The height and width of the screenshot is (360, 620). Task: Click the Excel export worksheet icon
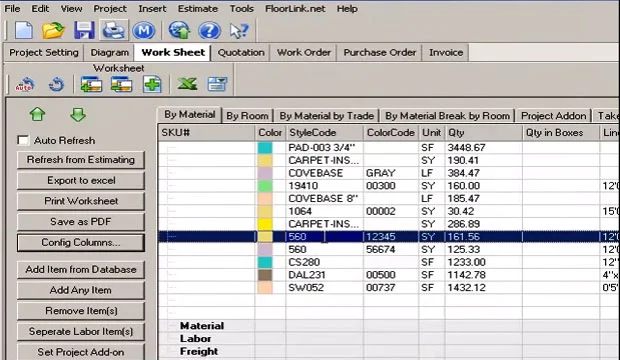[187, 84]
